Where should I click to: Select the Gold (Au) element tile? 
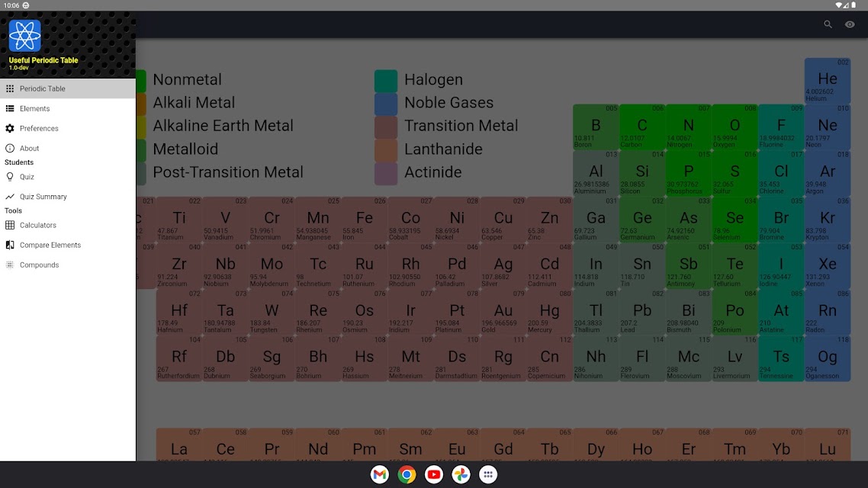click(x=503, y=312)
